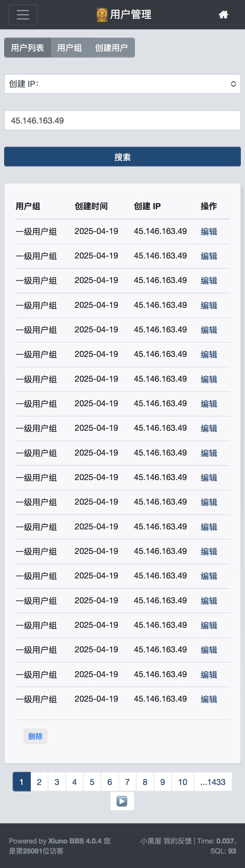Go to page 2 in pagination
Viewport: 245px width, 868px height.
tap(39, 782)
